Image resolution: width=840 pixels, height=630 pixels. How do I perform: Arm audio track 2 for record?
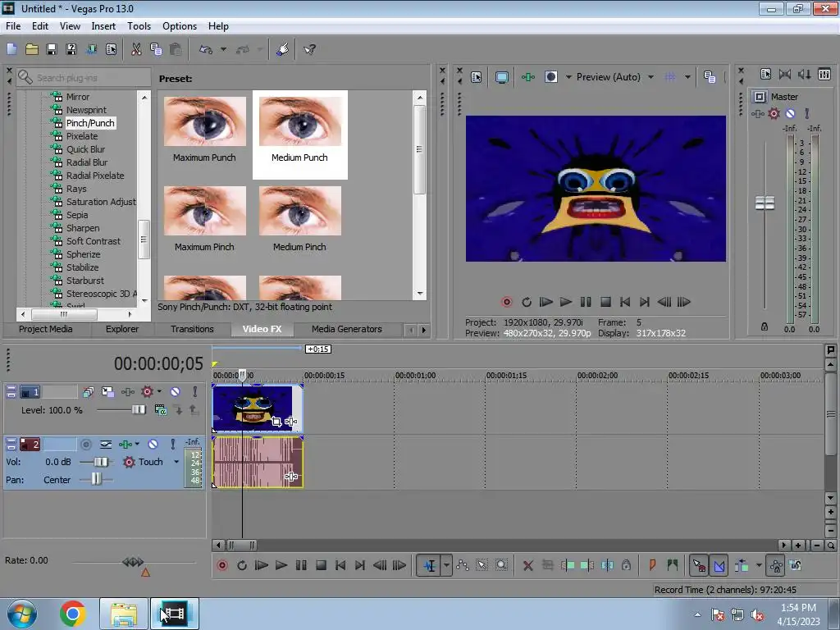[x=85, y=444]
